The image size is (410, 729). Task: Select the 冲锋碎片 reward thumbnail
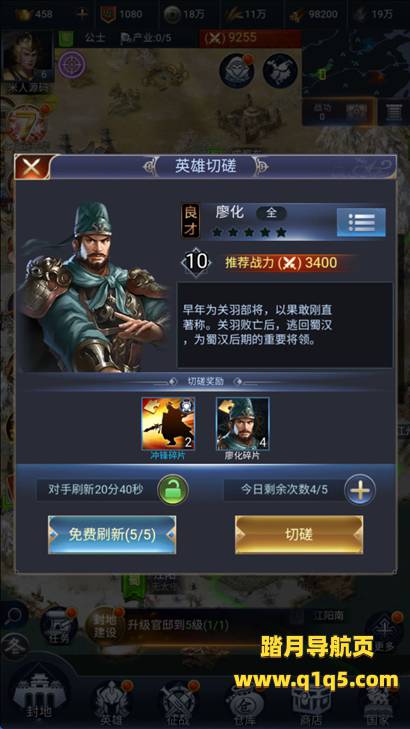pos(168,424)
